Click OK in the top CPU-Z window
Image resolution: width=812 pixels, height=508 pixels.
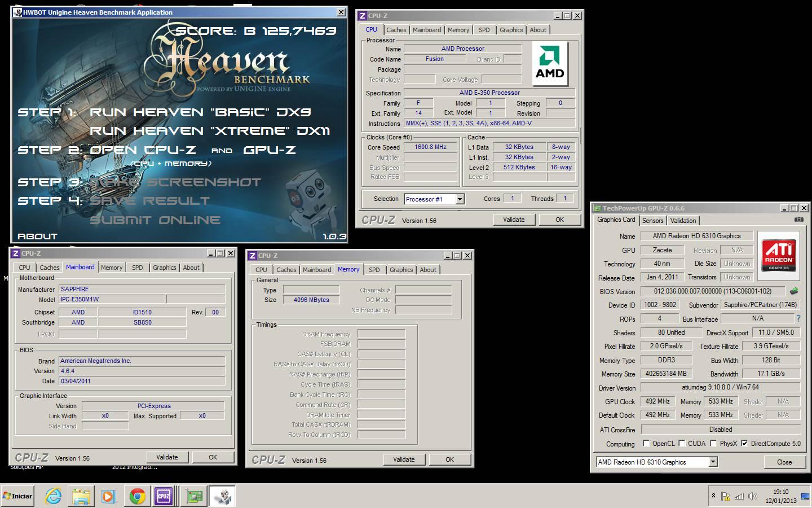pyautogui.click(x=559, y=220)
